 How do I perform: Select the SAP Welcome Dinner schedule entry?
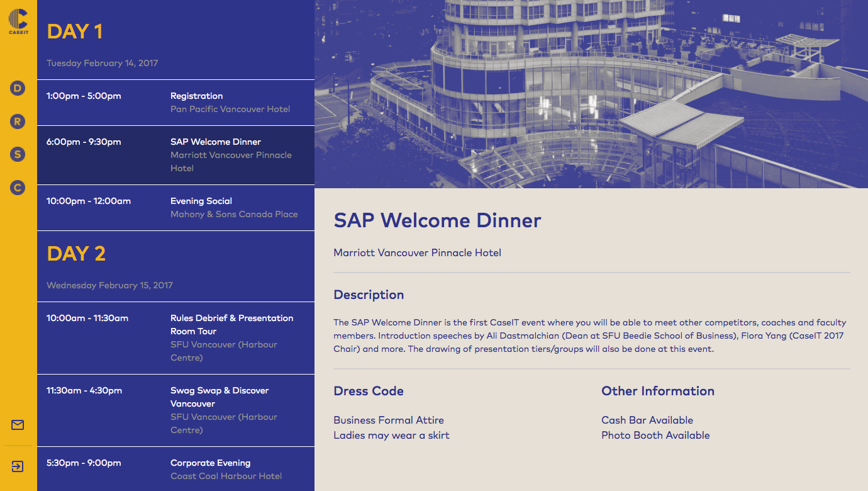tap(175, 155)
